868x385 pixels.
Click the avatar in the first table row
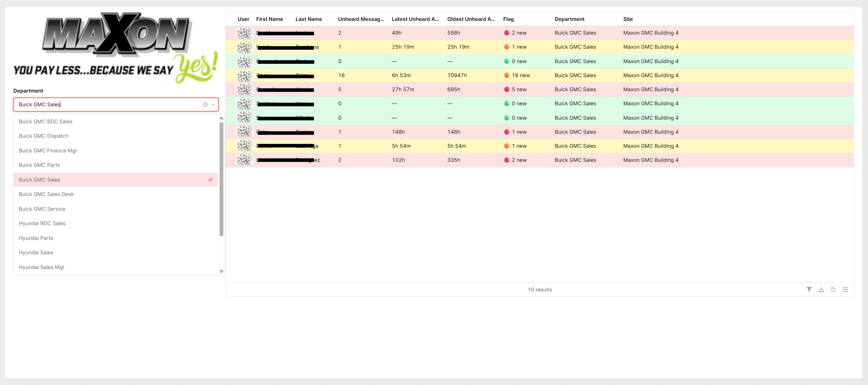coord(244,33)
